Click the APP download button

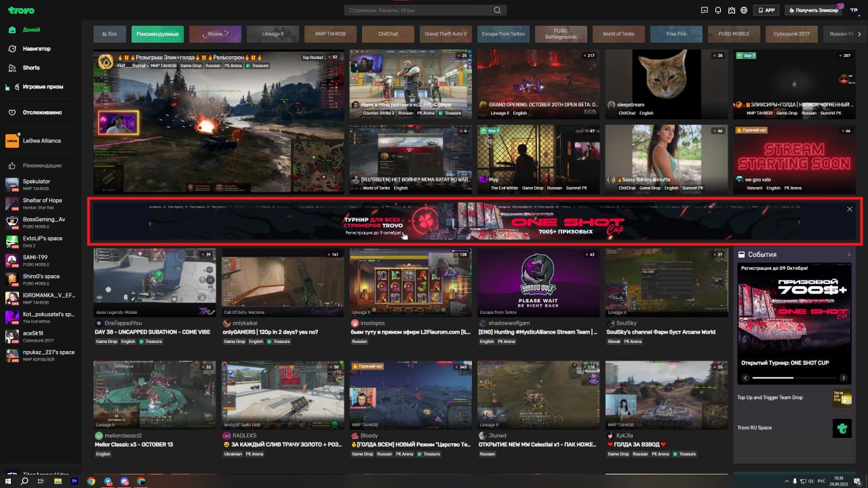click(x=766, y=10)
